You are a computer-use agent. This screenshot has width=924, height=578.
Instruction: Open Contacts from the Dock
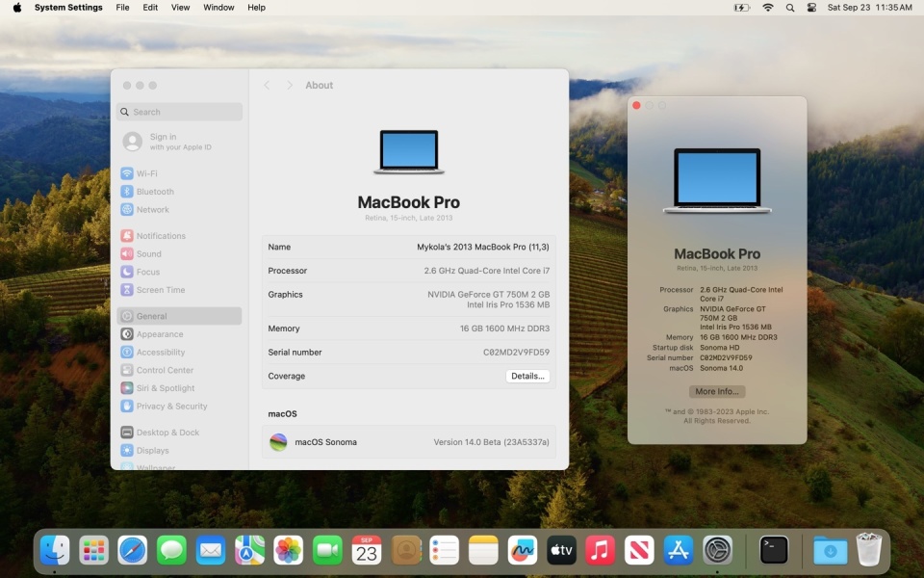point(405,551)
